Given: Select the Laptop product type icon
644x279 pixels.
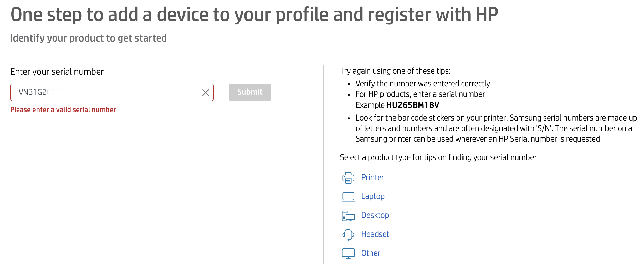Looking at the screenshot, I should pos(348,196).
